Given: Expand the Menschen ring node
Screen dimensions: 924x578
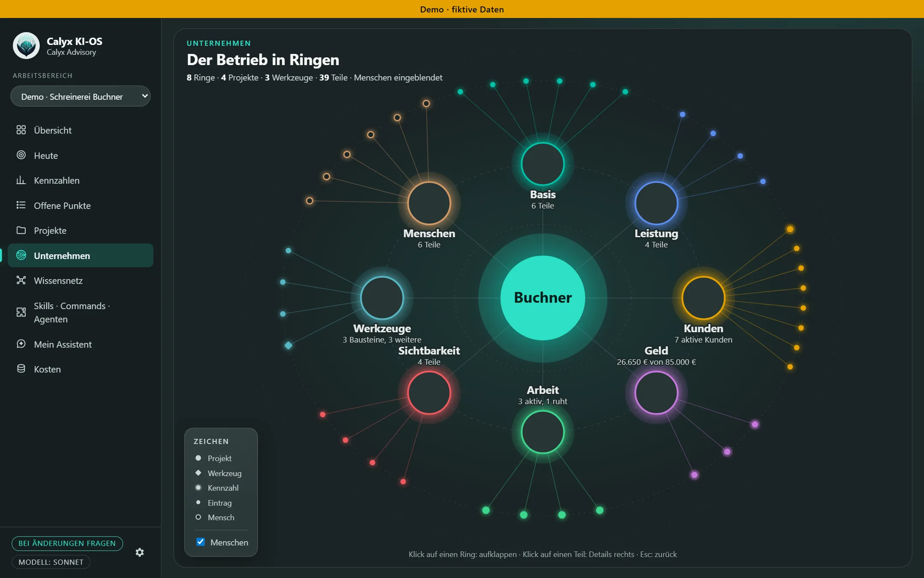Looking at the screenshot, I should tap(429, 203).
